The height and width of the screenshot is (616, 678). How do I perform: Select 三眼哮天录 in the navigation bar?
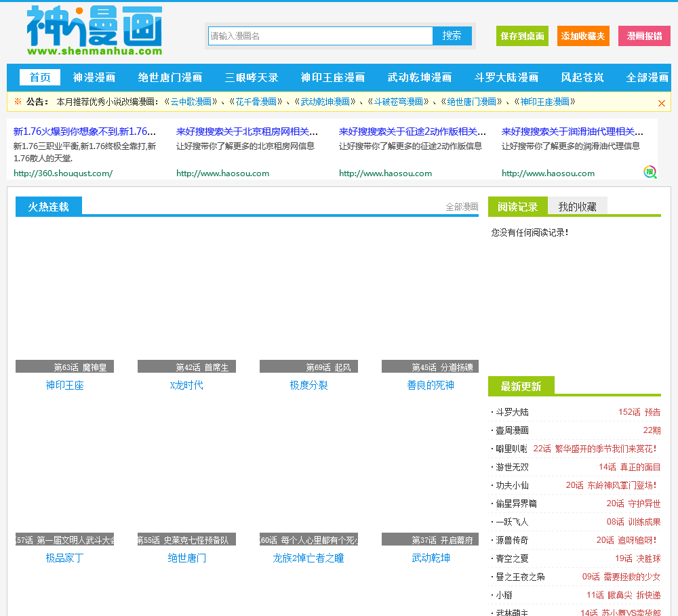(252, 77)
